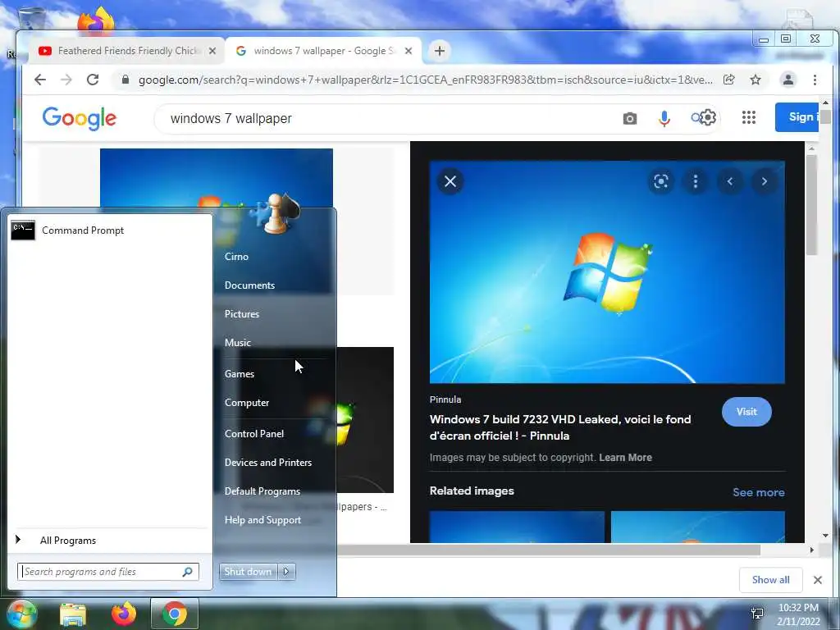Close the image preview panel with X
This screenshot has width=840, height=630.
(x=450, y=181)
